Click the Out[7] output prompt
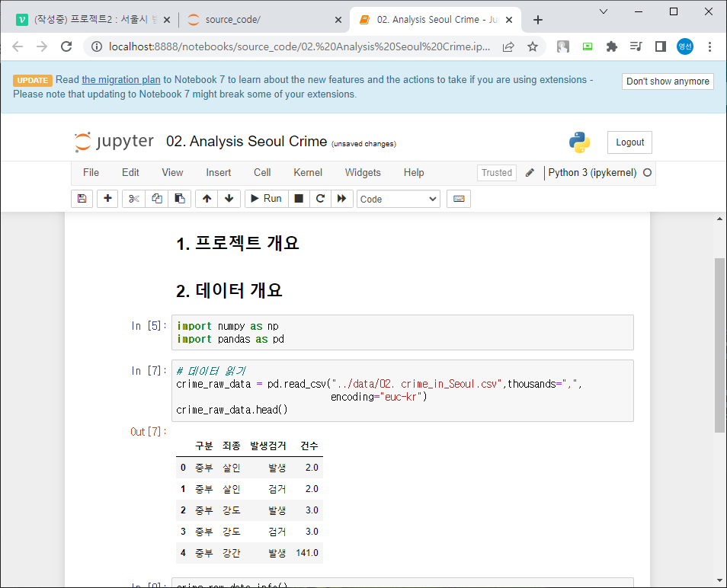The width and height of the screenshot is (727, 588). [149, 432]
